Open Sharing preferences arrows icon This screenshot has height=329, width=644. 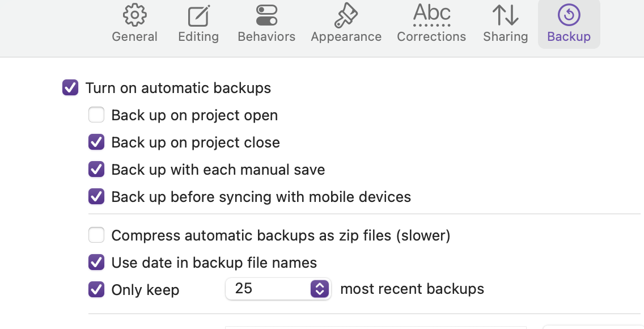pyautogui.click(x=505, y=15)
